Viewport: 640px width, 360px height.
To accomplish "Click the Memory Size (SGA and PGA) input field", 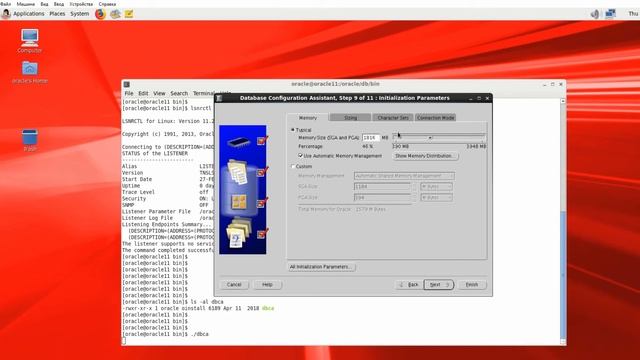I will pos(371,138).
